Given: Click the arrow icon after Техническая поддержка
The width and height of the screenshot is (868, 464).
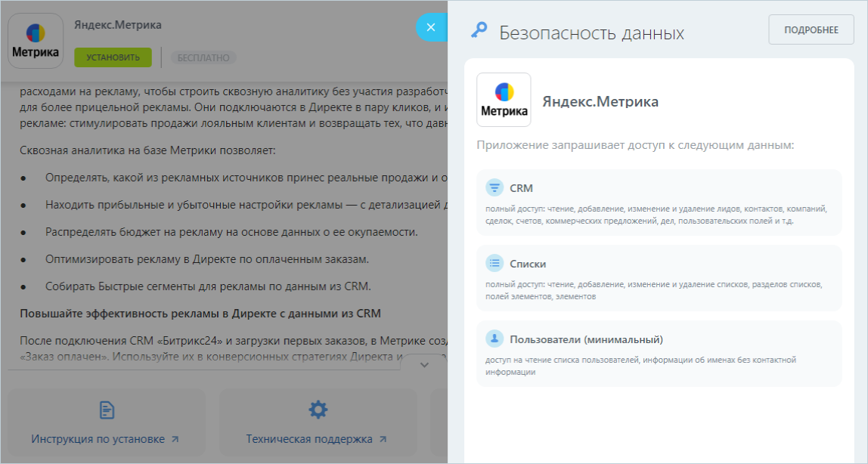Looking at the screenshot, I should 383,439.
